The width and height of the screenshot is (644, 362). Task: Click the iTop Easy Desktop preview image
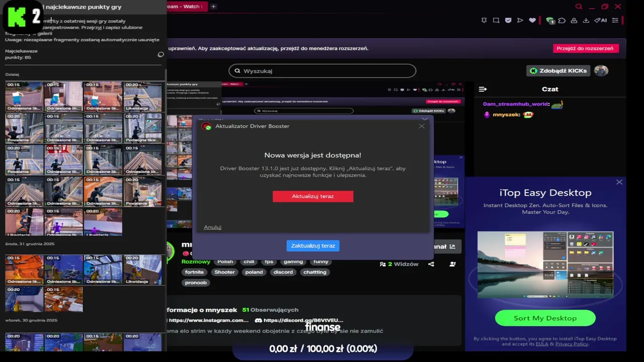pyautogui.click(x=545, y=264)
